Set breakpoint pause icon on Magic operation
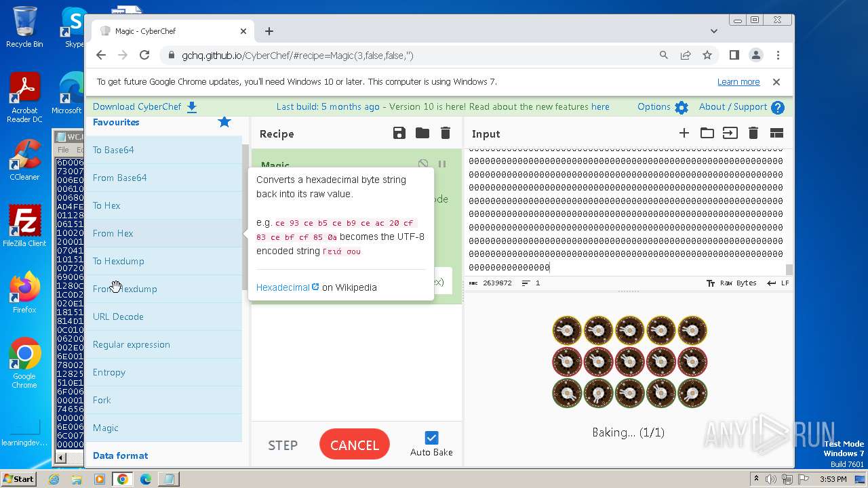The image size is (868, 488). point(442,164)
